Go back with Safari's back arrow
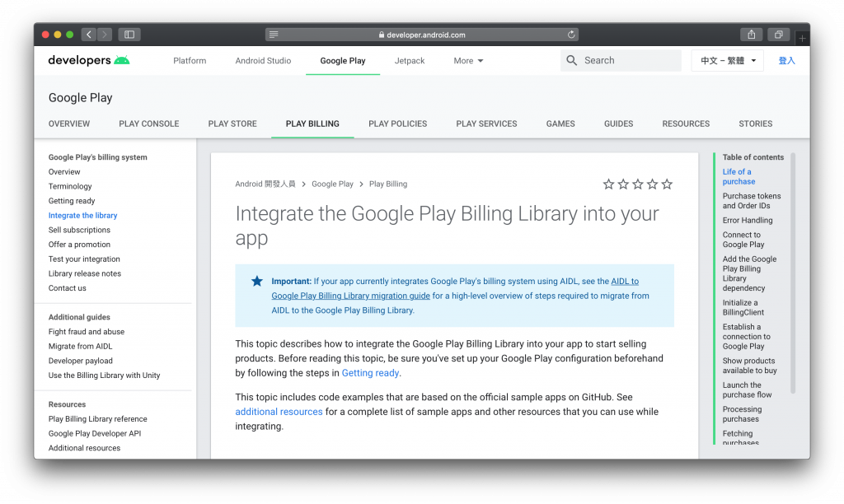The width and height of the screenshot is (844, 504). pyautogui.click(x=89, y=35)
